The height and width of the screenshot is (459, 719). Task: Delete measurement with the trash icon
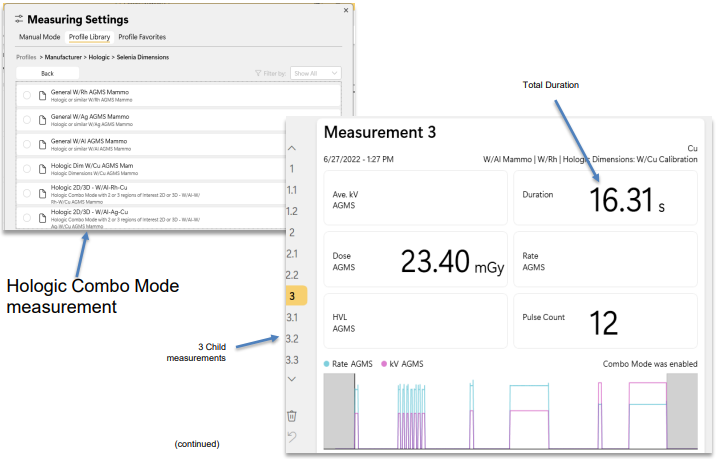291,416
